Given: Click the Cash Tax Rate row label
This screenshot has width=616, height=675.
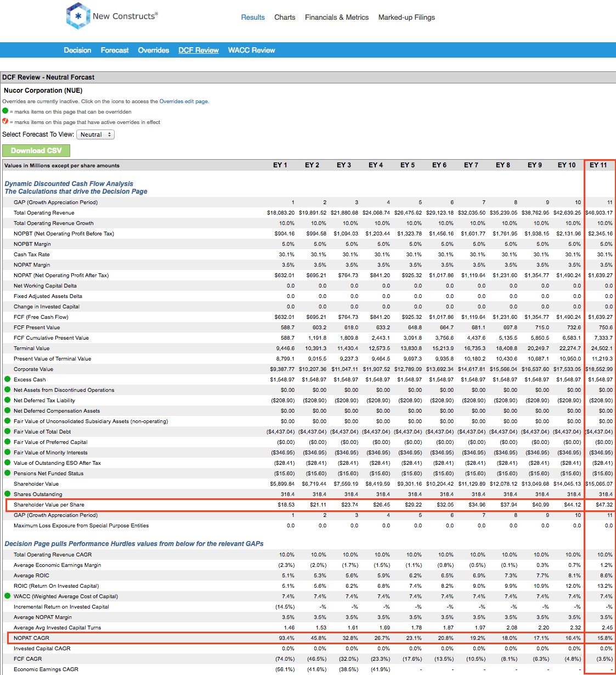Looking at the screenshot, I should pyautogui.click(x=31, y=254).
